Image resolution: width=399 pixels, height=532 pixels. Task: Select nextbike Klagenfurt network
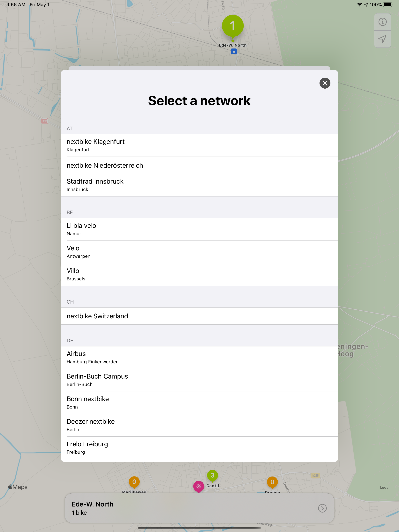click(199, 145)
